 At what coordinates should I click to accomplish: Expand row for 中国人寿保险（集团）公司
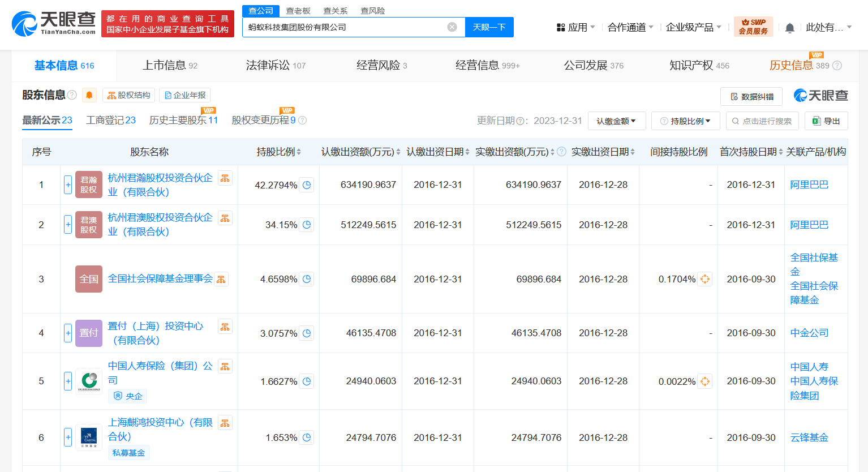coord(68,381)
